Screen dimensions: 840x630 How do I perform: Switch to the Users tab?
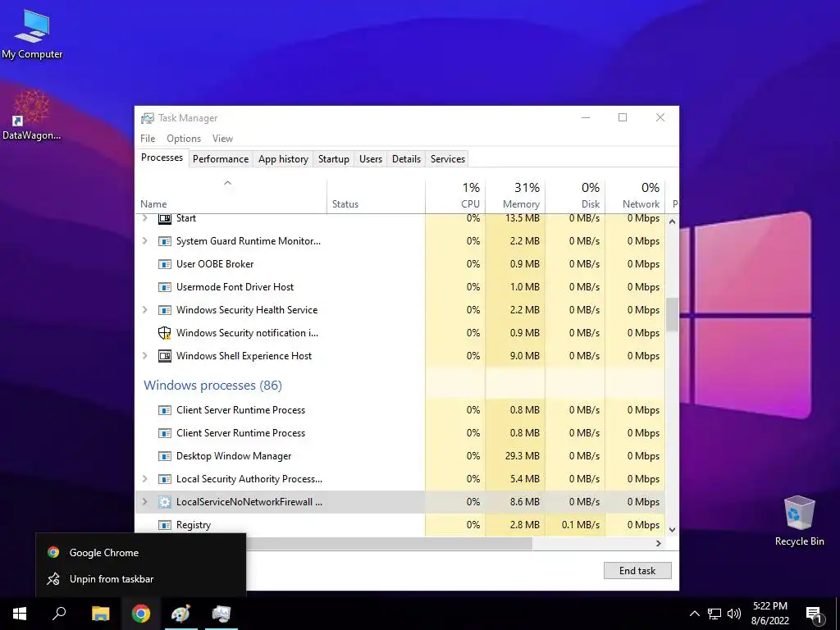click(371, 159)
